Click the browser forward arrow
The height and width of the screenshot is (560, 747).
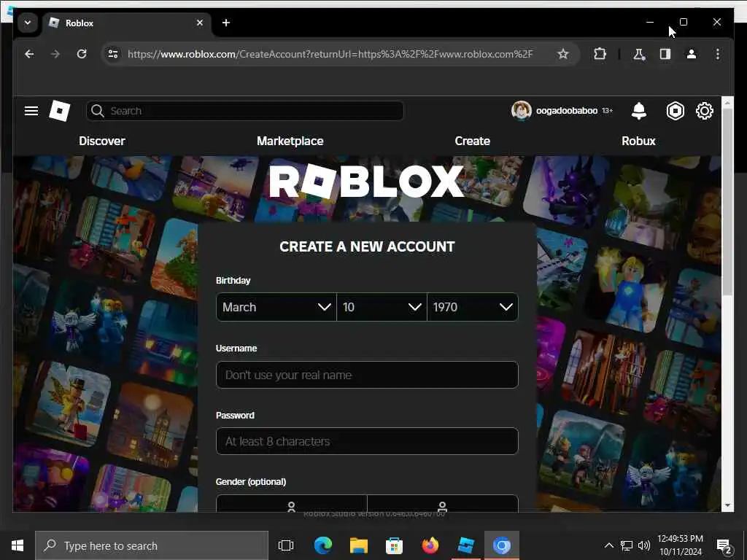click(55, 54)
